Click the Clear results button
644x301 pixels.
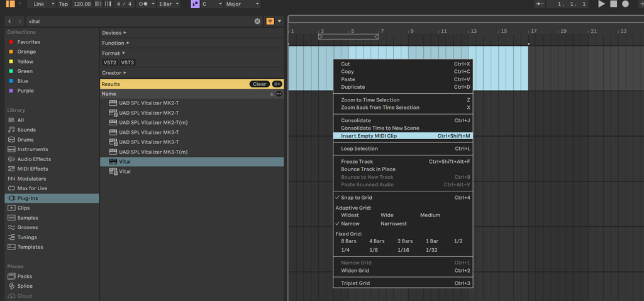pos(260,84)
